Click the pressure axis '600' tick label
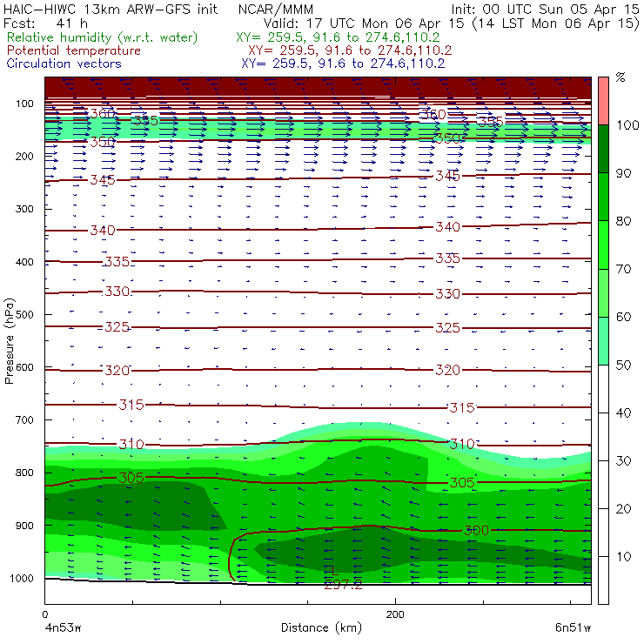This screenshot has width=644, height=644. coord(24,367)
